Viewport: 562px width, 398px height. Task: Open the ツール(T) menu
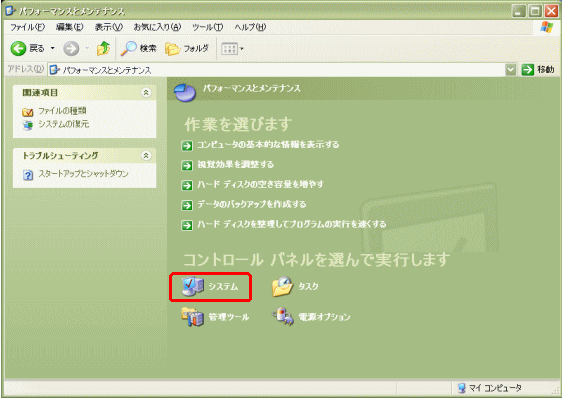(x=208, y=27)
